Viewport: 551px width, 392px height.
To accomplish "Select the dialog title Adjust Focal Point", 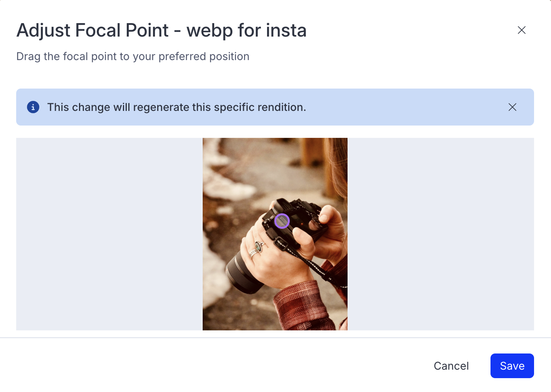I will coord(161,30).
